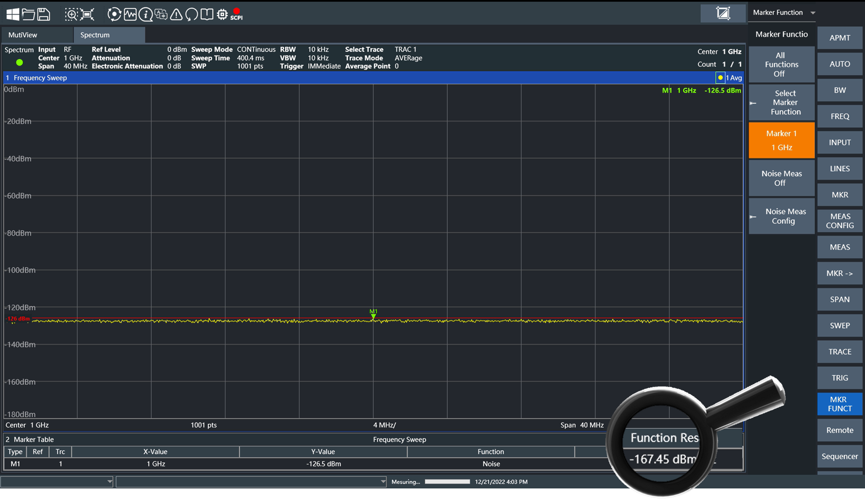The image size is (865, 504).
Task: Select the MKR FUNCT menu button
Action: click(x=840, y=404)
